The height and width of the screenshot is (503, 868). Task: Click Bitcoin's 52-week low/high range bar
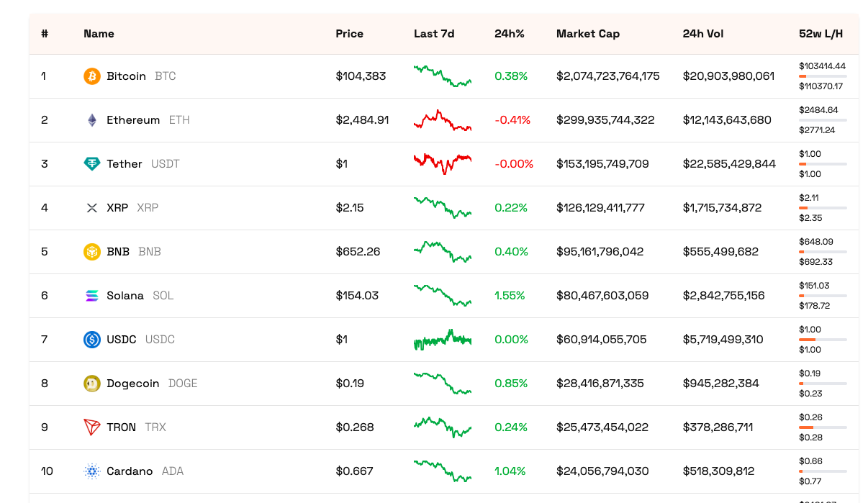click(823, 76)
